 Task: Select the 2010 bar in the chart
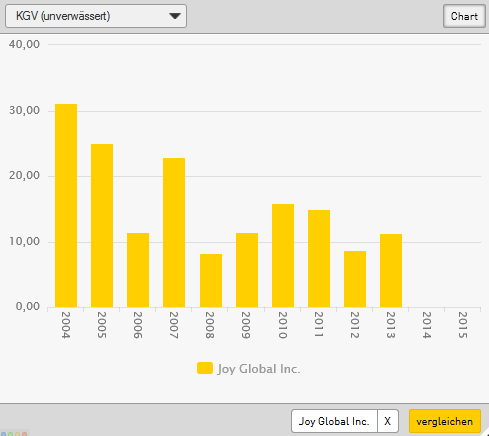click(283, 255)
